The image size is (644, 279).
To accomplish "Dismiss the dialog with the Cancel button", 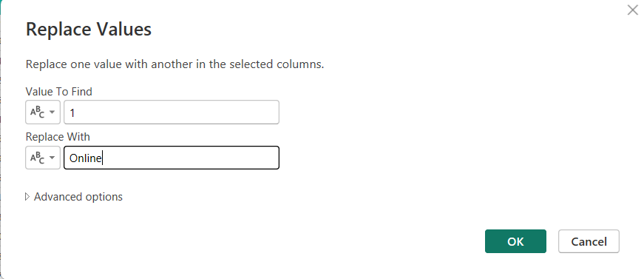I will click(589, 241).
